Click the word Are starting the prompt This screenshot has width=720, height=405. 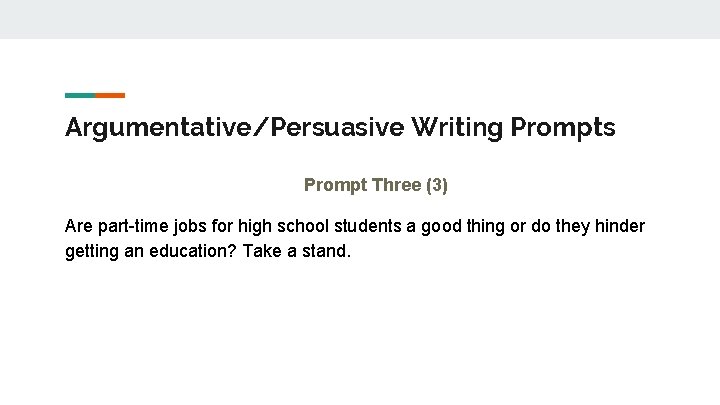pyautogui.click(x=79, y=226)
